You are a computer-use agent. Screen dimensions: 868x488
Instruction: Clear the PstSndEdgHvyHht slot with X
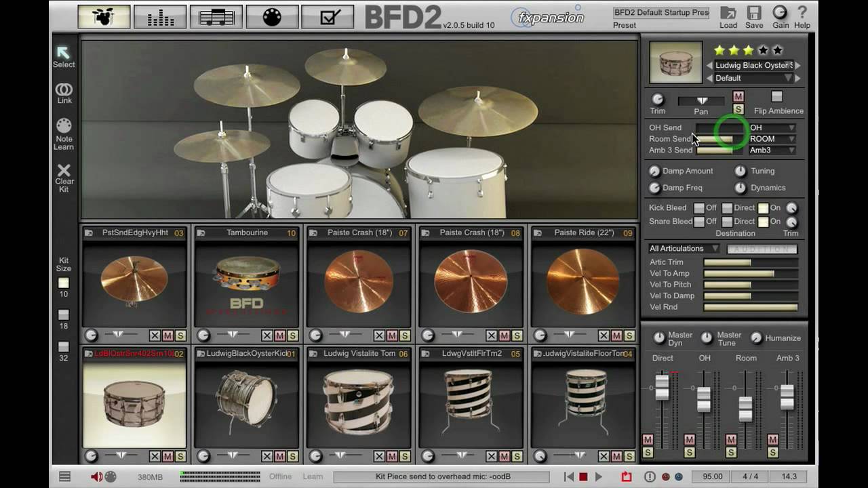155,335
